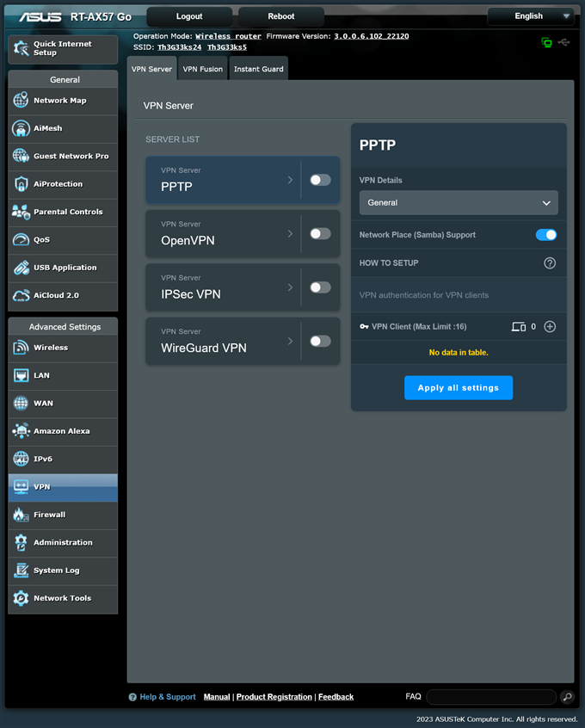Image resolution: width=585 pixels, height=728 pixels.
Task: Open the English language dropdown
Action: [x=530, y=16]
